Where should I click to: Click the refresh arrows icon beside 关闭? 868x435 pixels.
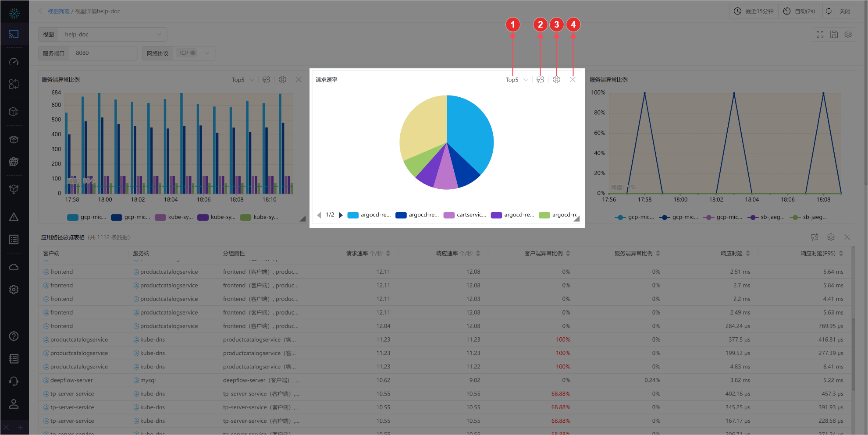coord(829,11)
